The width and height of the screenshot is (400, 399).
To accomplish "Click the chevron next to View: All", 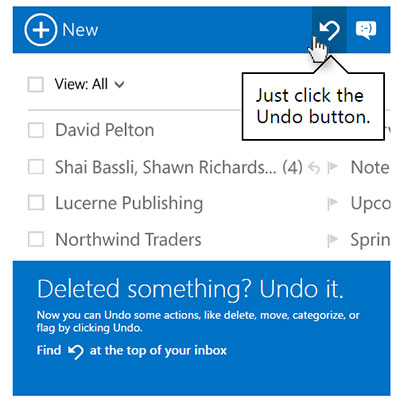I will tap(119, 85).
